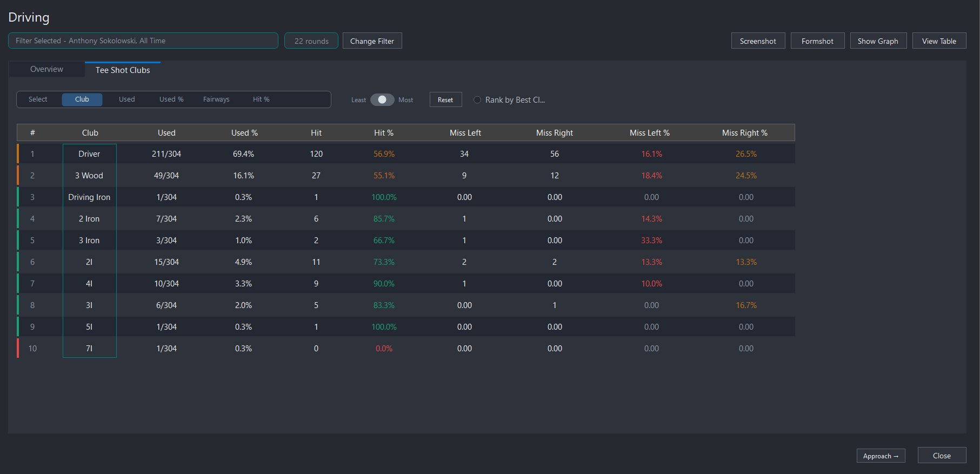This screenshot has width=980, height=474.
Task: Select the 7I club cell
Action: [x=89, y=349]
